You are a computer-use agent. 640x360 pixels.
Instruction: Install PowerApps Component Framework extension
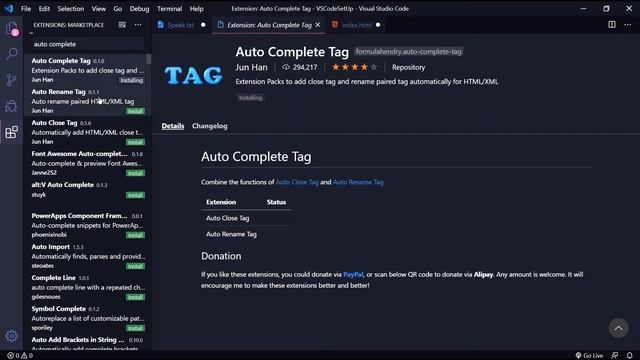[135, 235]
